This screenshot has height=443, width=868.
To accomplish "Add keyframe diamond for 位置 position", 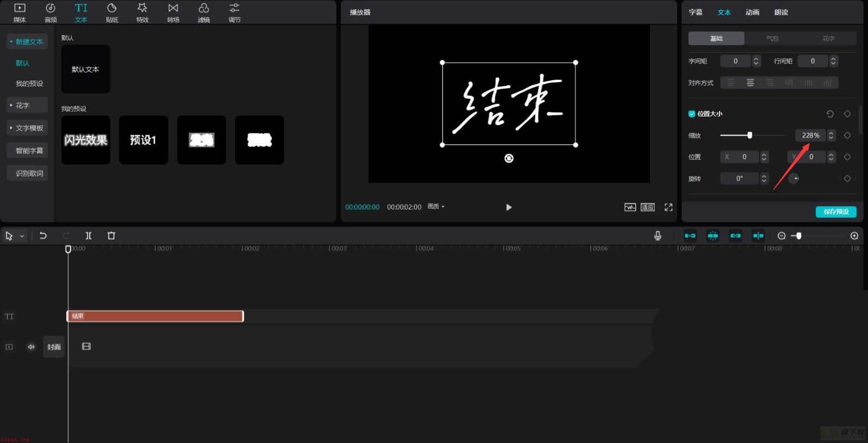I will [847, 157].
